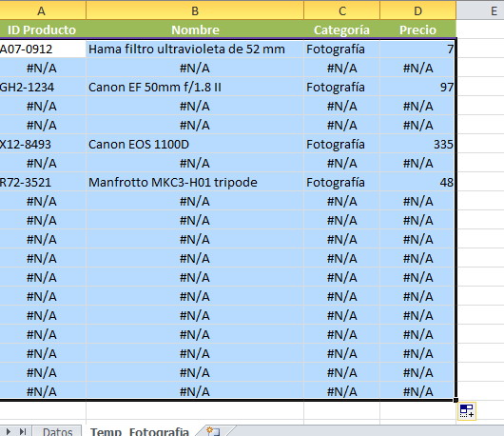Viewport: 504px width, 436px height.
Task: Select the Canon EOS 1100D cell
Action: [195, 144]
